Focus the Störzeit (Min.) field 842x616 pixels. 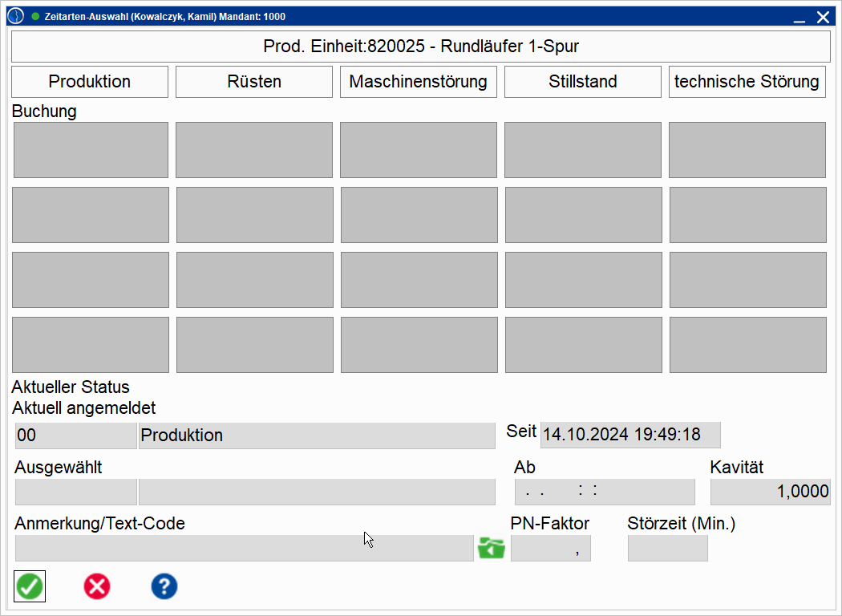click(667, 549)
